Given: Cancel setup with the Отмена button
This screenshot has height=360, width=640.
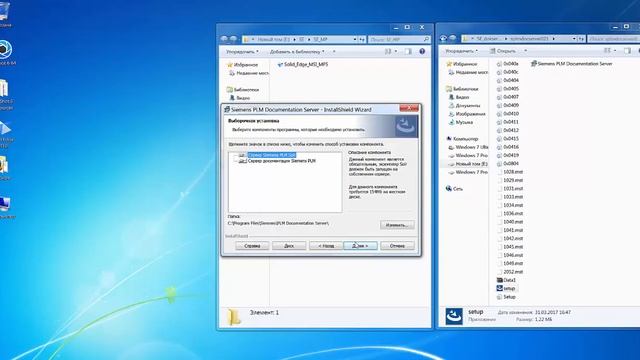Looking at the screenshot, I should tap(397, 246).
